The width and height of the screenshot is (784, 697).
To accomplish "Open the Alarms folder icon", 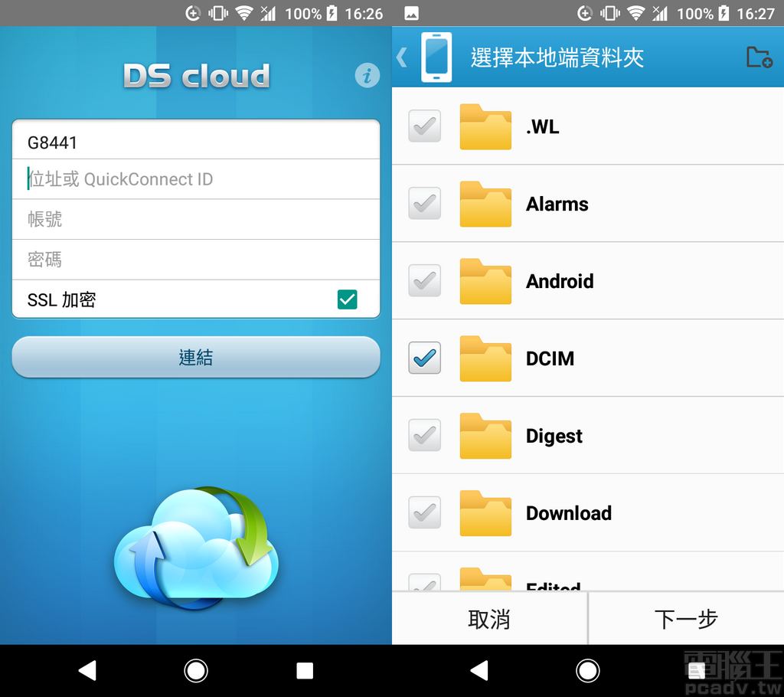I will tap(485, 204).
